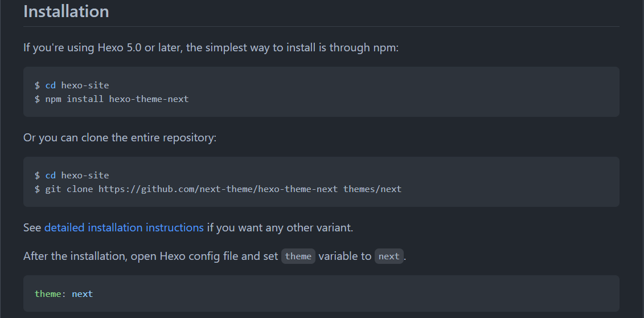Click the green 'theme' key in the YAML block

point(48,293)
